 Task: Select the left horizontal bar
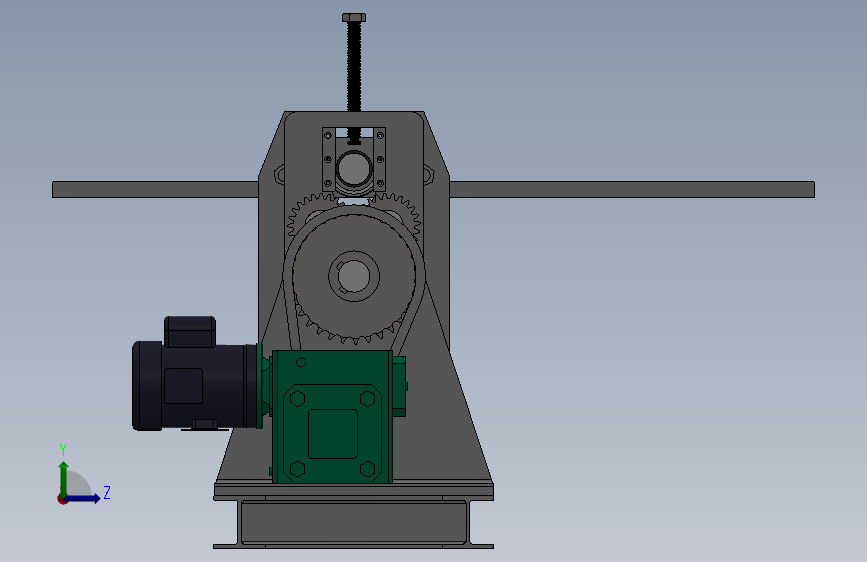155,189
